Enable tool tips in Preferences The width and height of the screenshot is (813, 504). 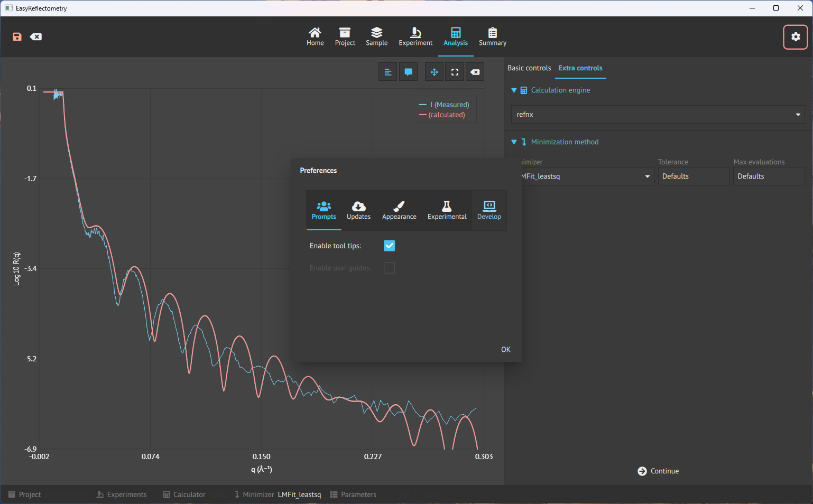click(390, 246)
